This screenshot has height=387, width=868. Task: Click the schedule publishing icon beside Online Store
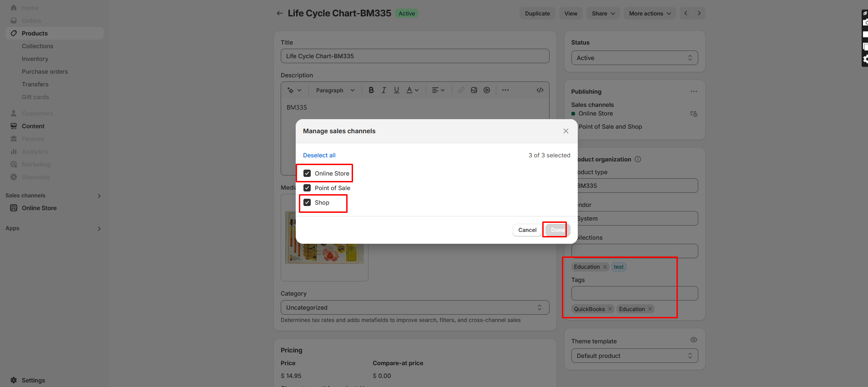694,114
